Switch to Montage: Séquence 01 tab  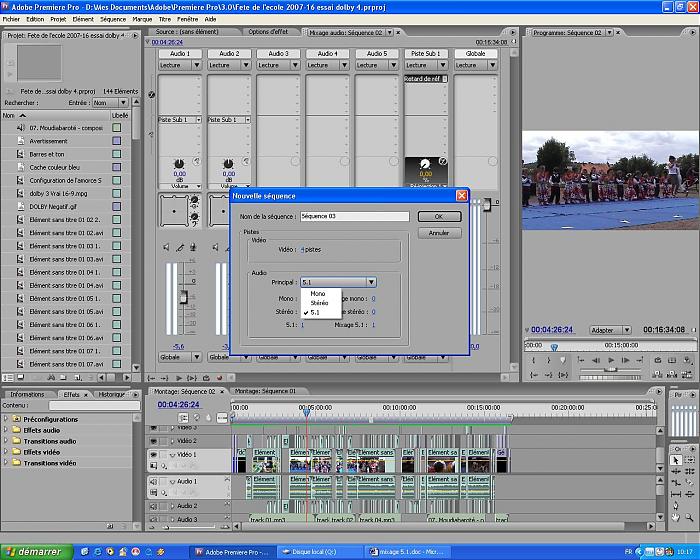(265, 391)
